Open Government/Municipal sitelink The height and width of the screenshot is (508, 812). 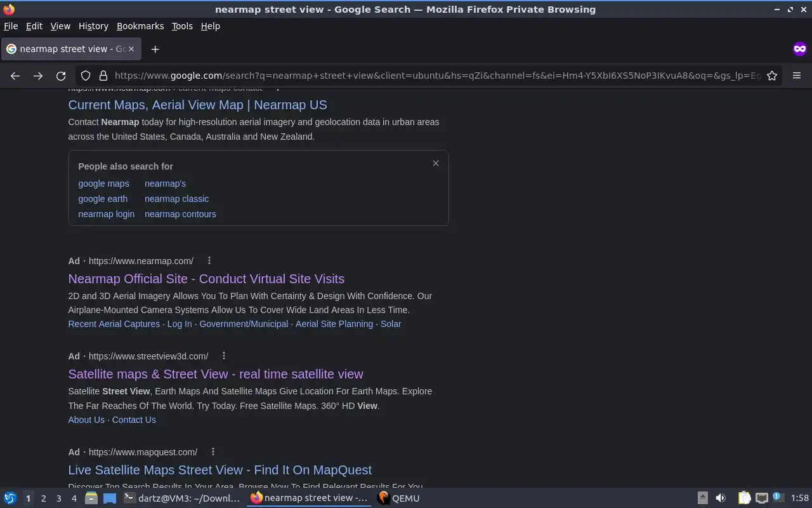244,324
